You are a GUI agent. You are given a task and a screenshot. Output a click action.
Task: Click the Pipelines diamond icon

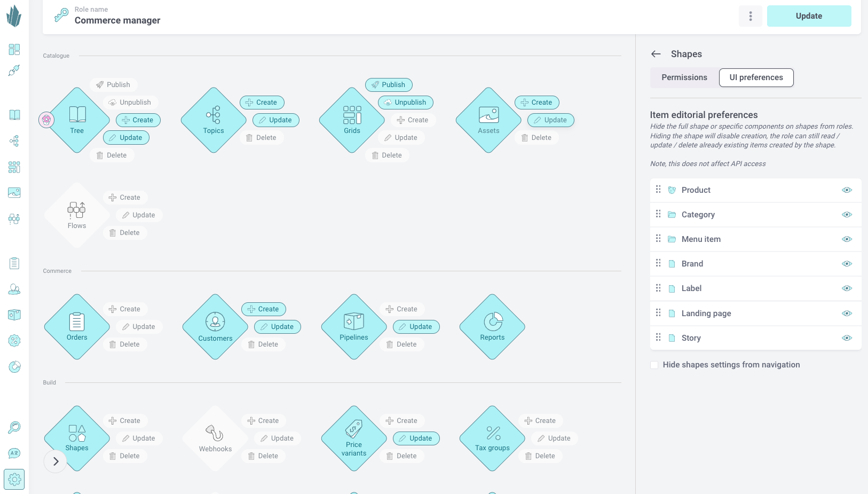(x=354, y=327)
